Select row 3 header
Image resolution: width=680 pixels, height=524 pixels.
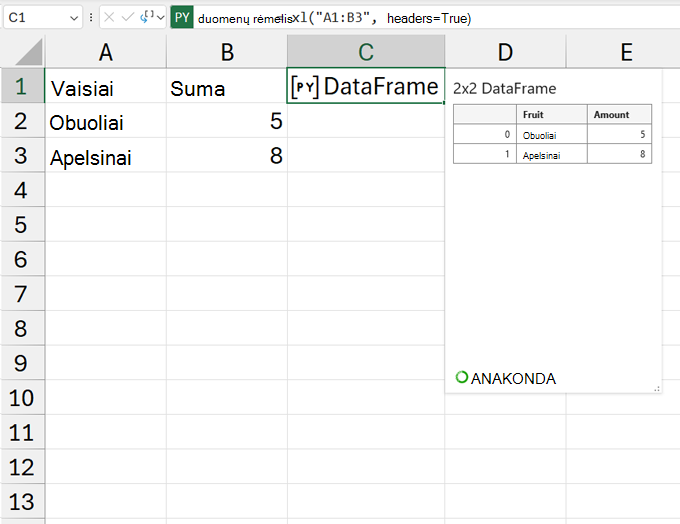click(23, 155)
